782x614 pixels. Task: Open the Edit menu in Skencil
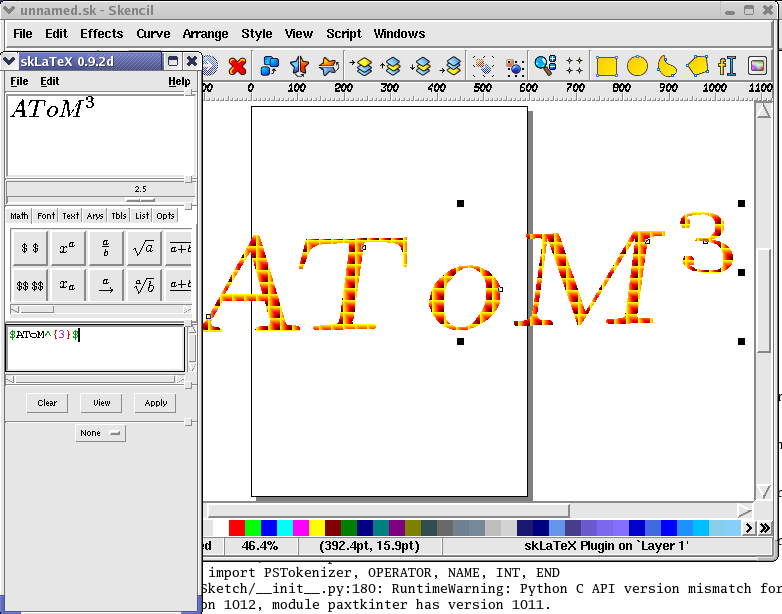pos(56,33)
